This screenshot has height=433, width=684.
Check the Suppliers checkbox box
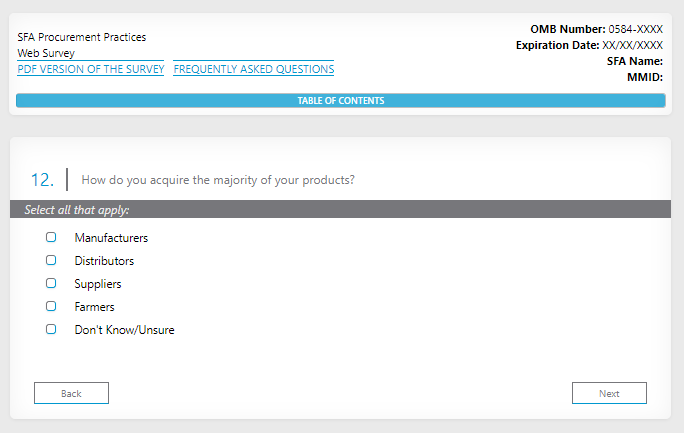point(51,284)
